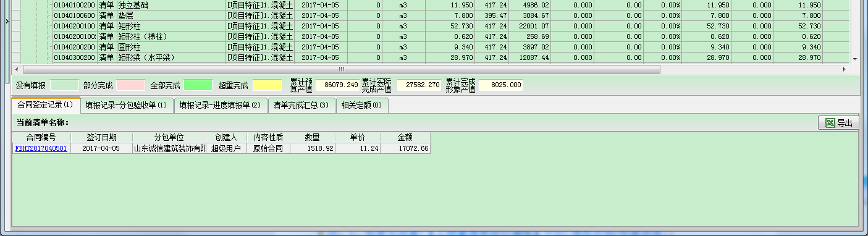Click the pink 部分完成 color swatch

(x=130, y=85)
